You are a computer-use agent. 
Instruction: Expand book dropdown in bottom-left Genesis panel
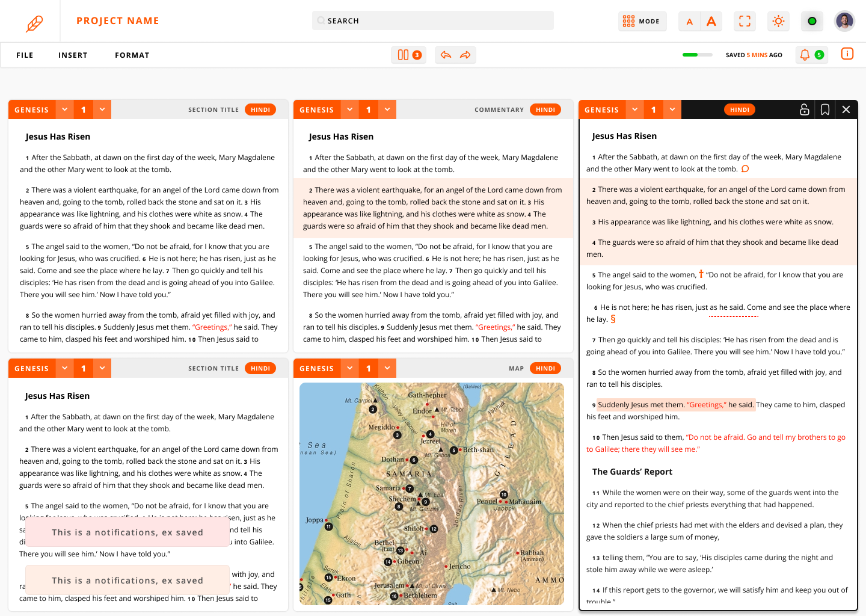64,368
